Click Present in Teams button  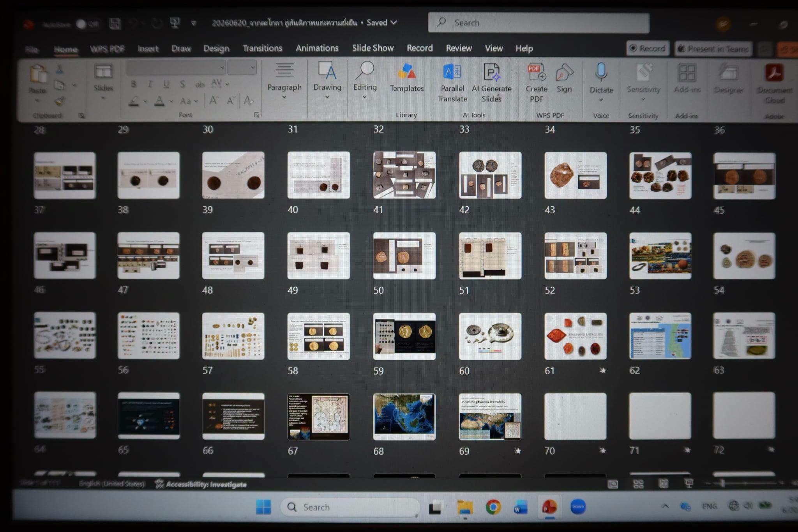(x=714, y=49)
